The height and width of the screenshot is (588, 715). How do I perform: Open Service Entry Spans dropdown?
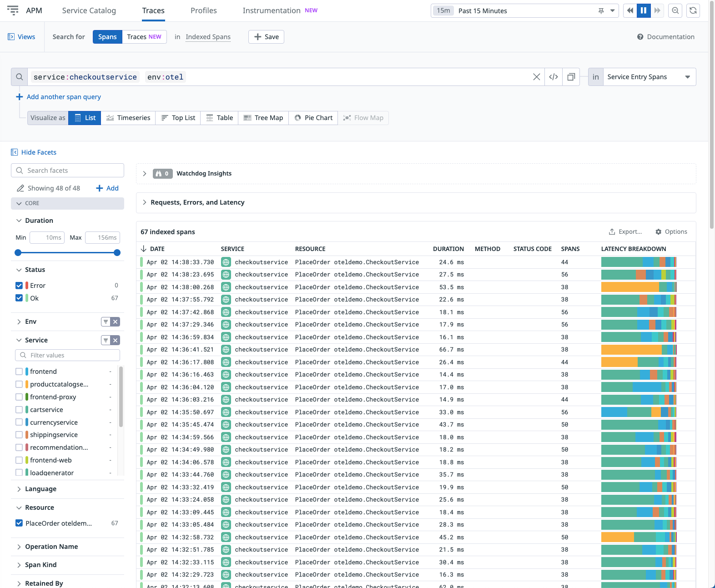point(650,77)
